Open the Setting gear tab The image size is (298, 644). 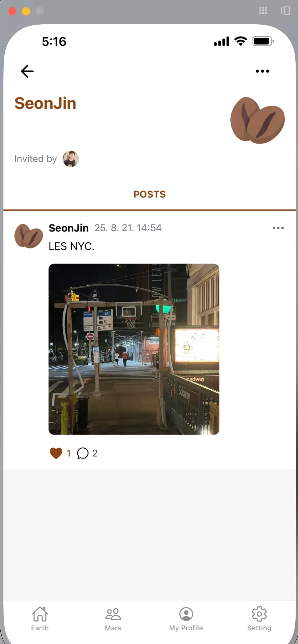click(x=259, y=619)
